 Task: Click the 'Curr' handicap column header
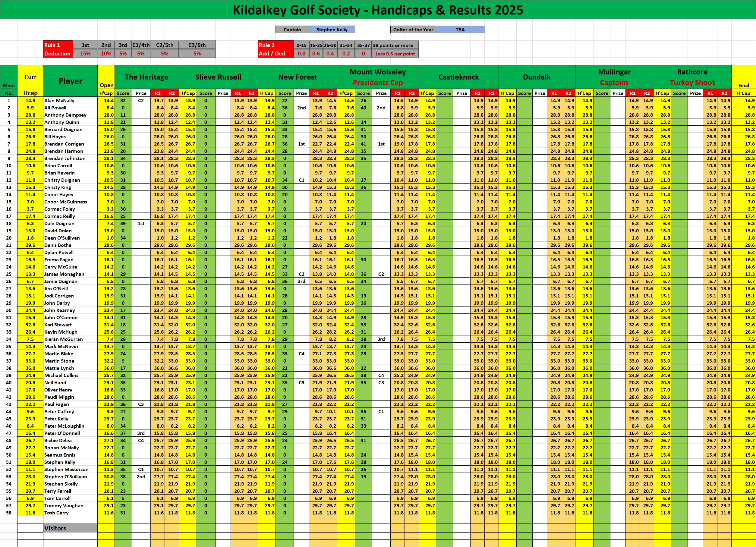point(30,77)
